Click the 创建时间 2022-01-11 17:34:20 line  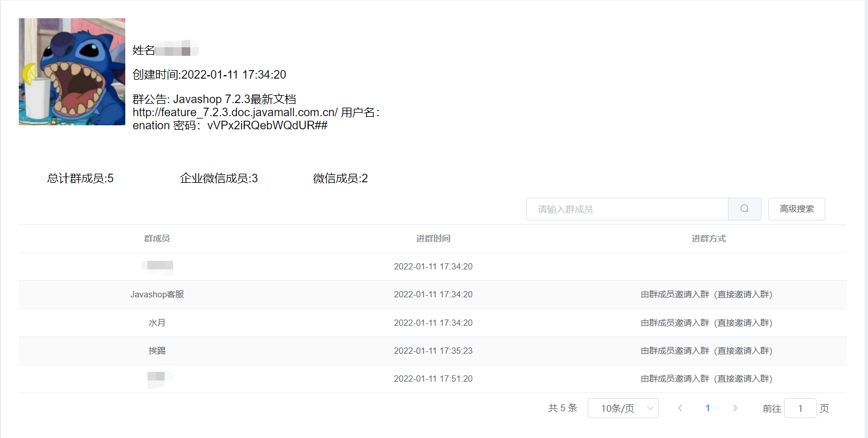209,75
